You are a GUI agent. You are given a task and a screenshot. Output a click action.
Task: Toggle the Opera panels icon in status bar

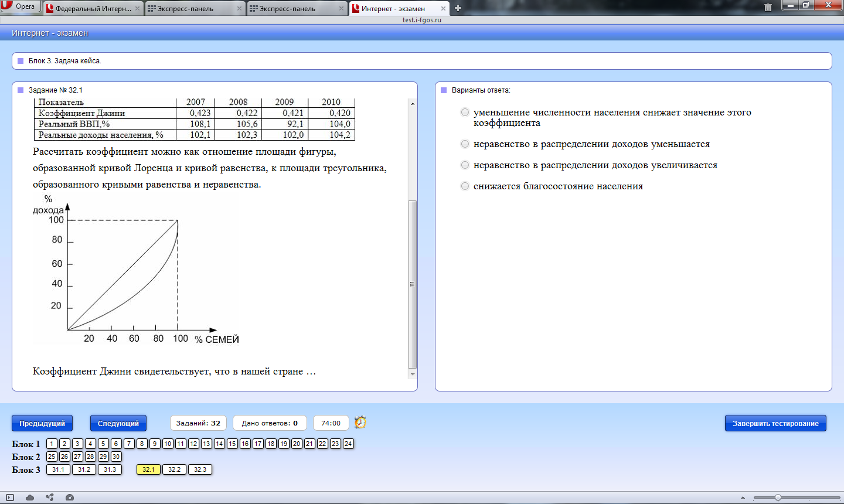tap(10, 498)
